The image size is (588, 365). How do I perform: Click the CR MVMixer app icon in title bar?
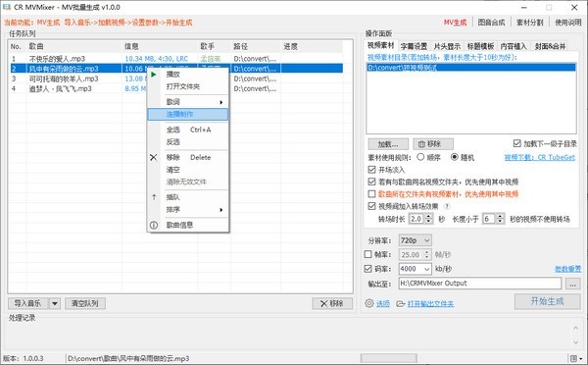pyautogui.click(x=7, y=7)
